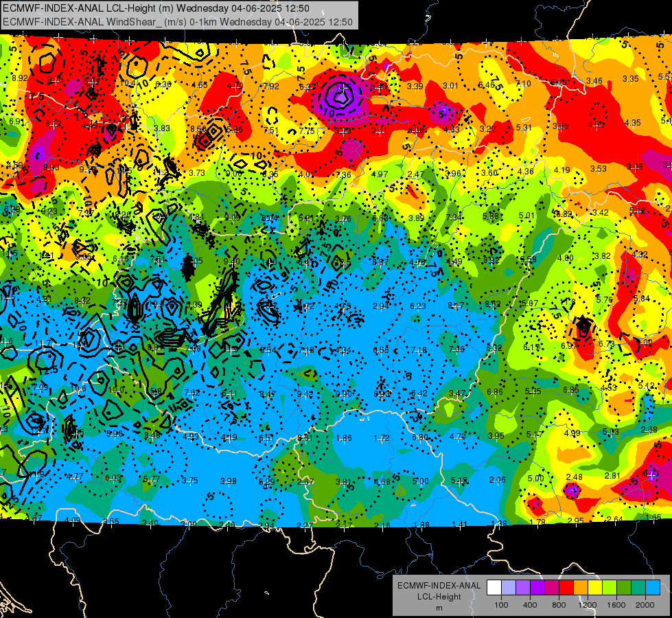Click the grid value 2.47

[416, 174]
